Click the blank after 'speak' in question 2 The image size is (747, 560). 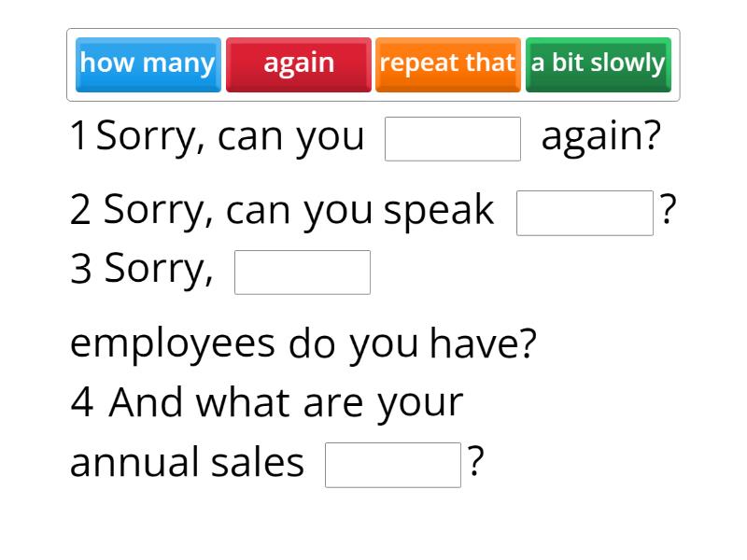point(585,213)
